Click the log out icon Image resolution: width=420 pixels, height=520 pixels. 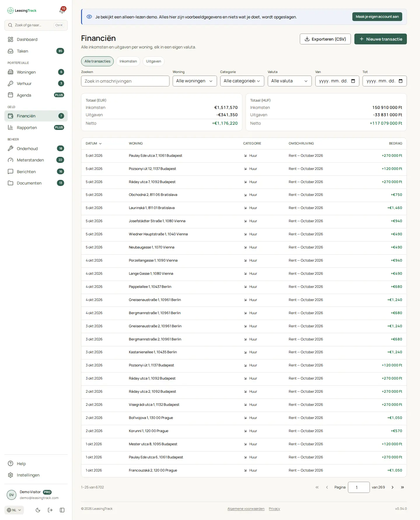[50, 510]
